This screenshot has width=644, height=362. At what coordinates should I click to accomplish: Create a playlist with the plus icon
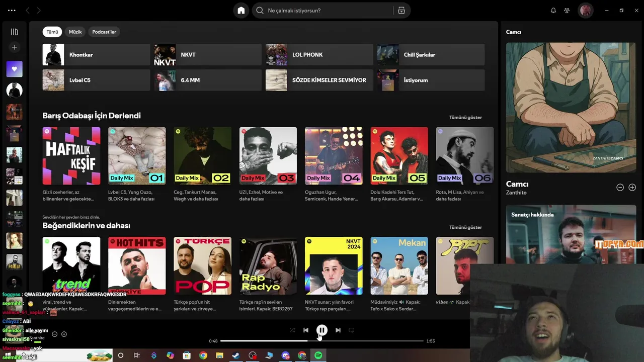point(14,47)
